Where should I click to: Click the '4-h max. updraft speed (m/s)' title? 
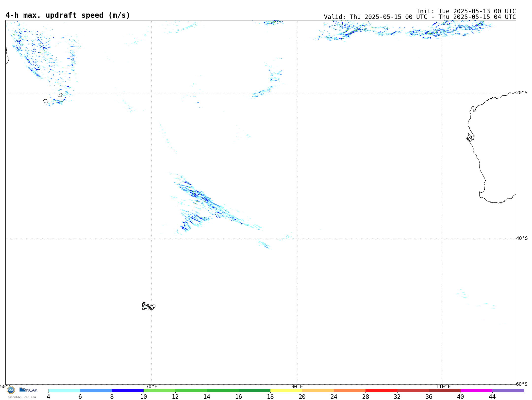click(x=68, y=15)
